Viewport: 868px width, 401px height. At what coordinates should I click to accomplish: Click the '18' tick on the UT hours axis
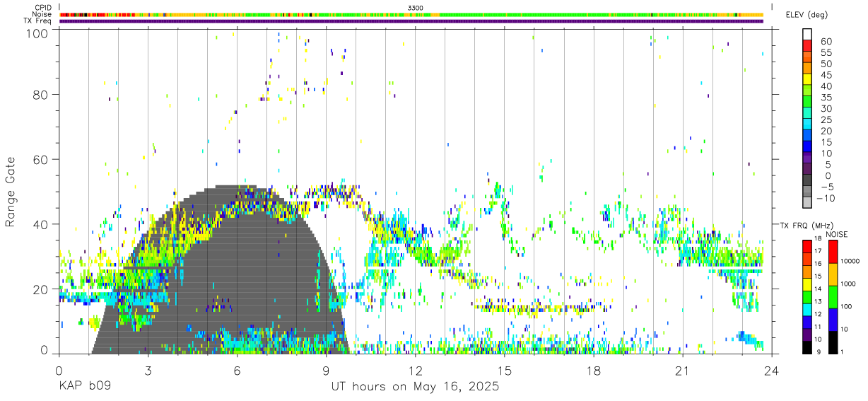594,371
